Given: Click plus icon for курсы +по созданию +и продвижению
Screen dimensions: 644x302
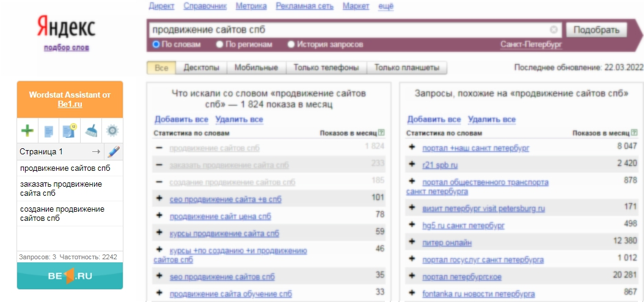Looking at the screenshot, I should [159, 250].
